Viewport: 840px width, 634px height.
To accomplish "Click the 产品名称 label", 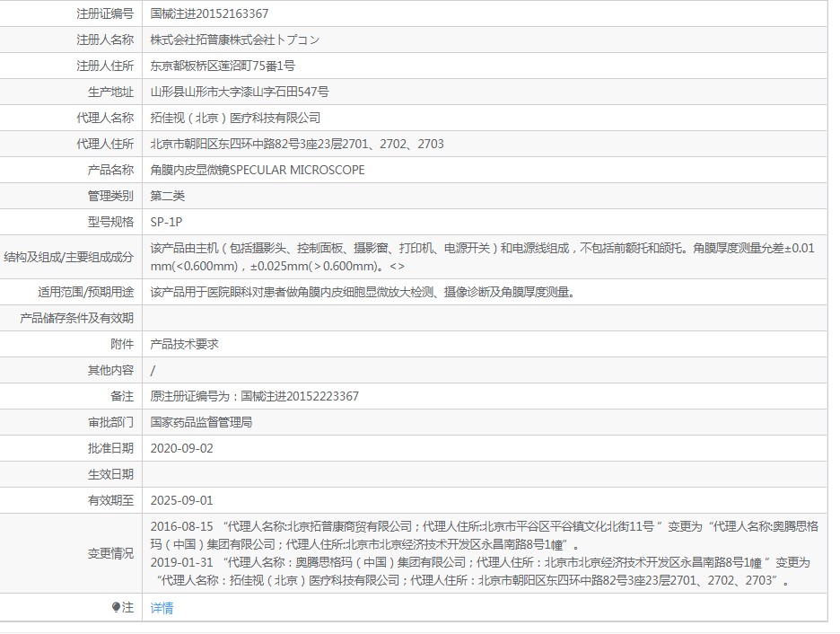I will [111, 170].
